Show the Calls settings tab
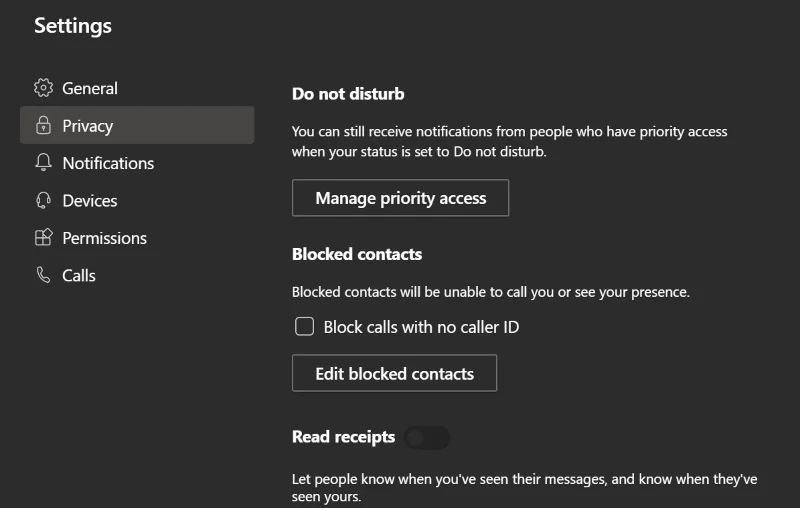Screen dimensions: 800x508 pos(137,275)
